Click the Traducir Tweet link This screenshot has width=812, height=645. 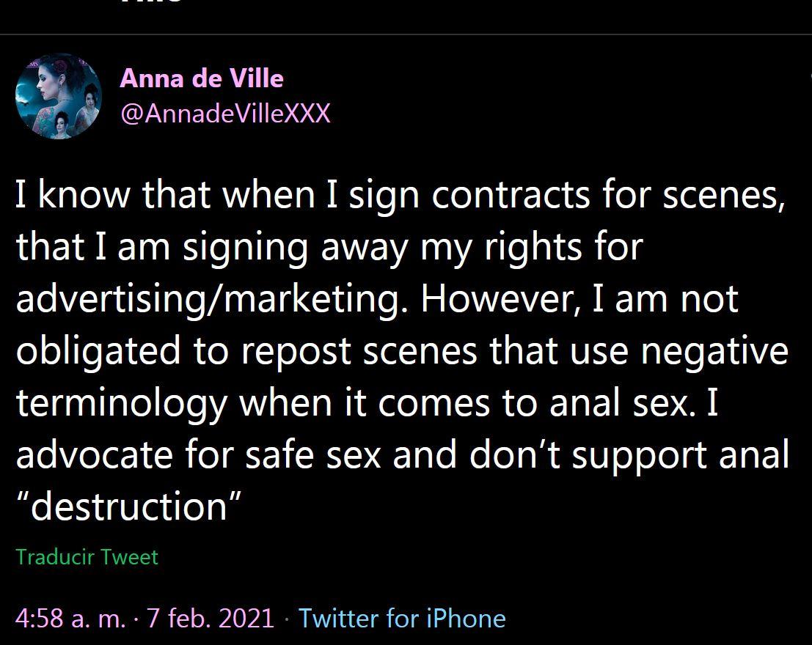87,557
